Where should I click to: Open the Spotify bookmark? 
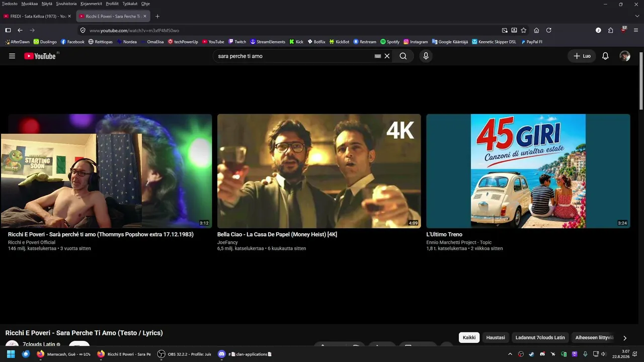click(x=390, y=42)
